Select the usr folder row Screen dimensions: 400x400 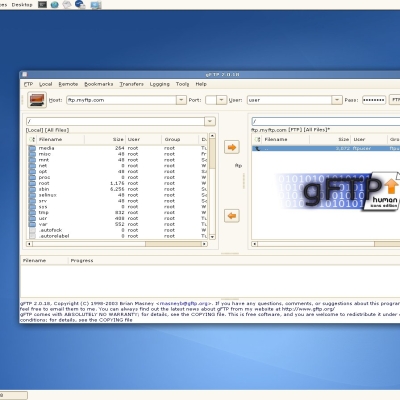(x=118, y=218)
